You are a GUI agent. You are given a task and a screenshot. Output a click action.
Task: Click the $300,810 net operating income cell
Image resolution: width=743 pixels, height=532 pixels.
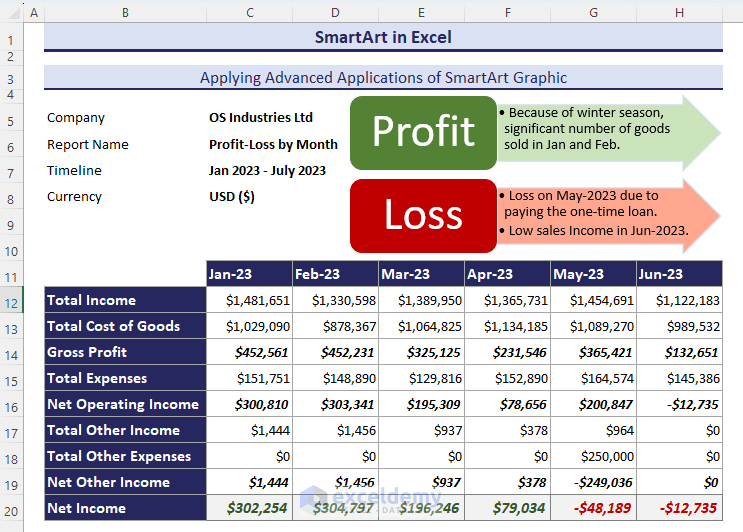[x=250, y=404]
